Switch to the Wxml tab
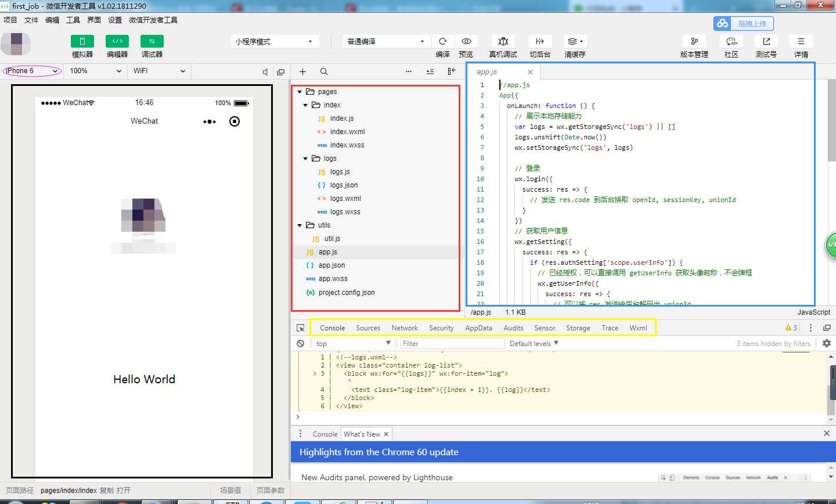Image resolution: width=836 pixels, height=504 pixels. [x=638, y=328]
